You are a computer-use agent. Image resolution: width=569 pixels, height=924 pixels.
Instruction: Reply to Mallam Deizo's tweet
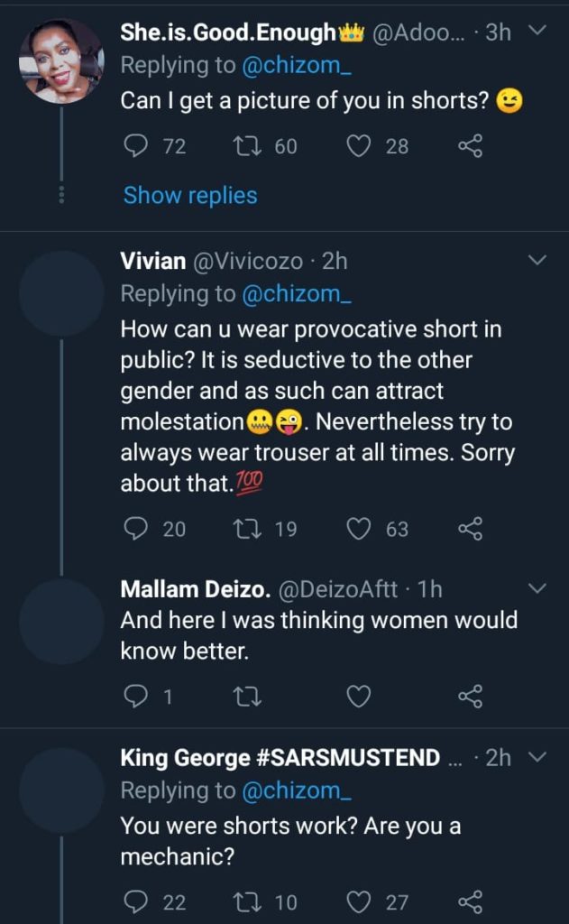135,696
